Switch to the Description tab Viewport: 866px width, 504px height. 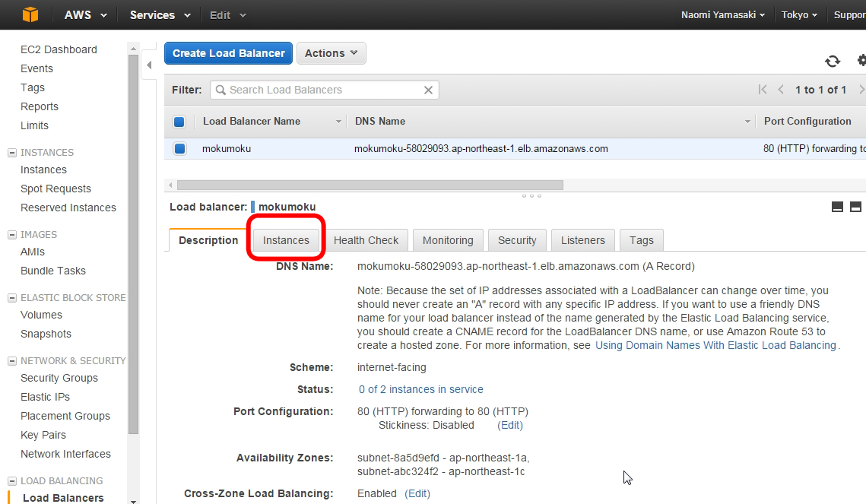(208, 240)
